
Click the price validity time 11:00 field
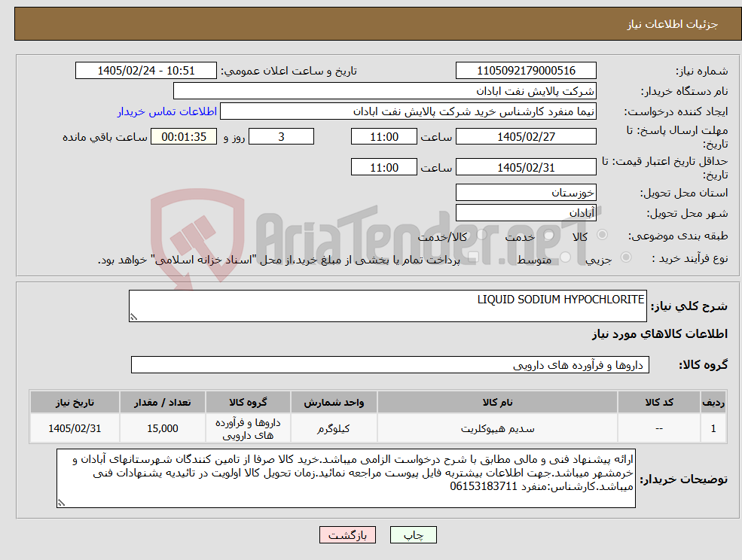pyautogui.click(x=383, y=167)
